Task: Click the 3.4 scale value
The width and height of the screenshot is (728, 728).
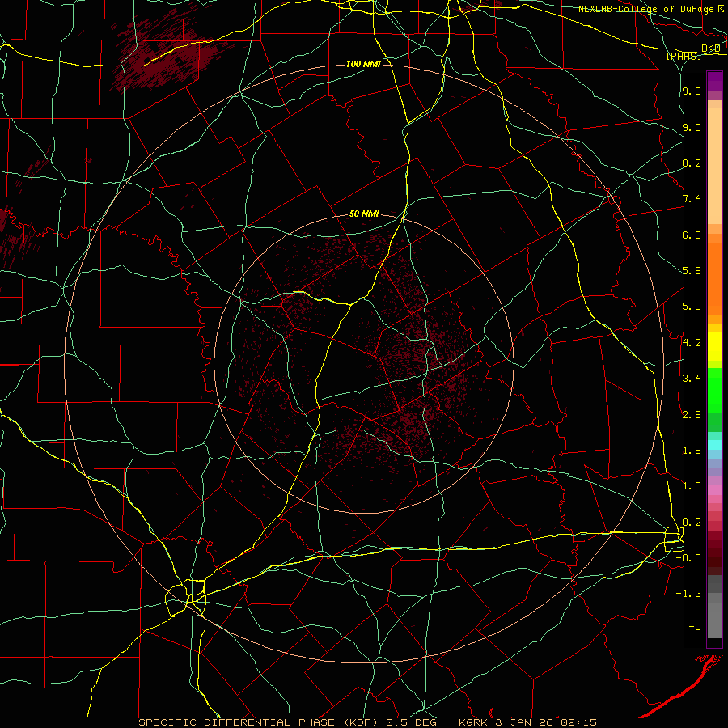Action: pyautogui.click(x=692, y=378)
